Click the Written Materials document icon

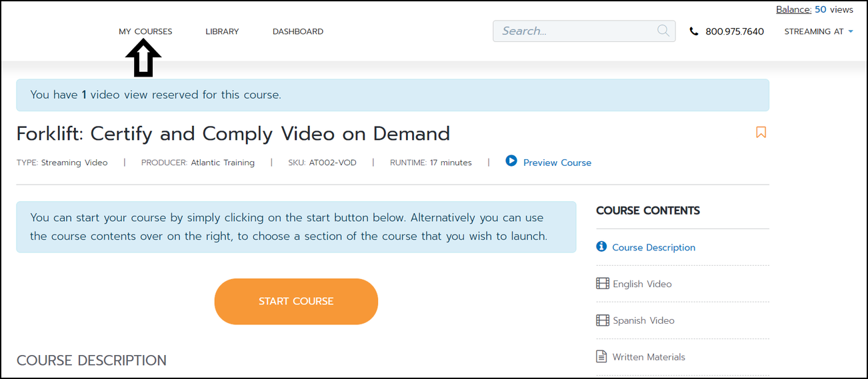601,356
